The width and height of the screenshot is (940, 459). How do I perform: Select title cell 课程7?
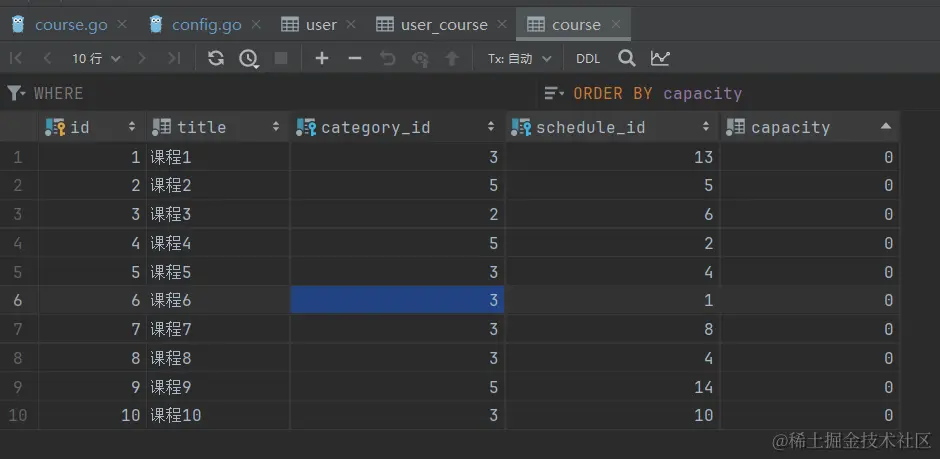pyautogui.click(x=218, y=329)
